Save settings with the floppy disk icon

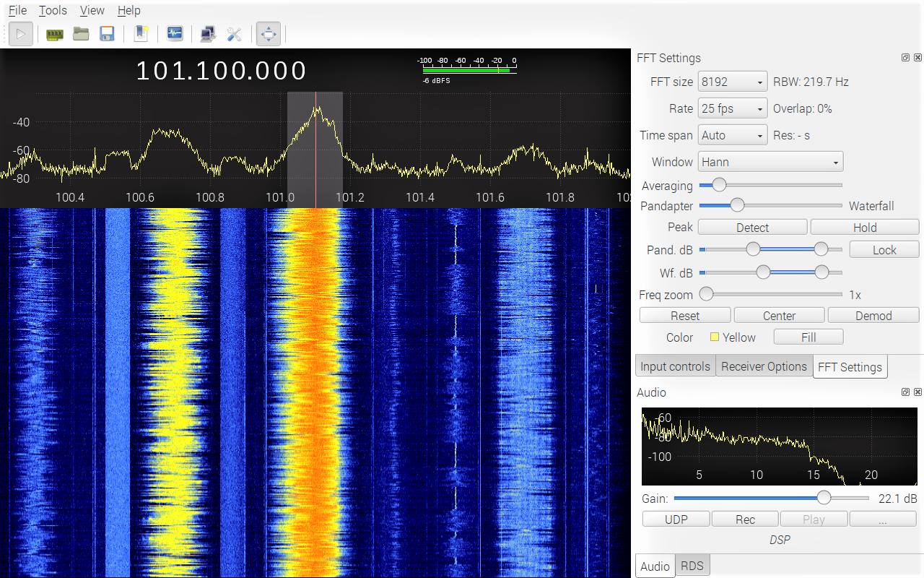tap(107, 34)
